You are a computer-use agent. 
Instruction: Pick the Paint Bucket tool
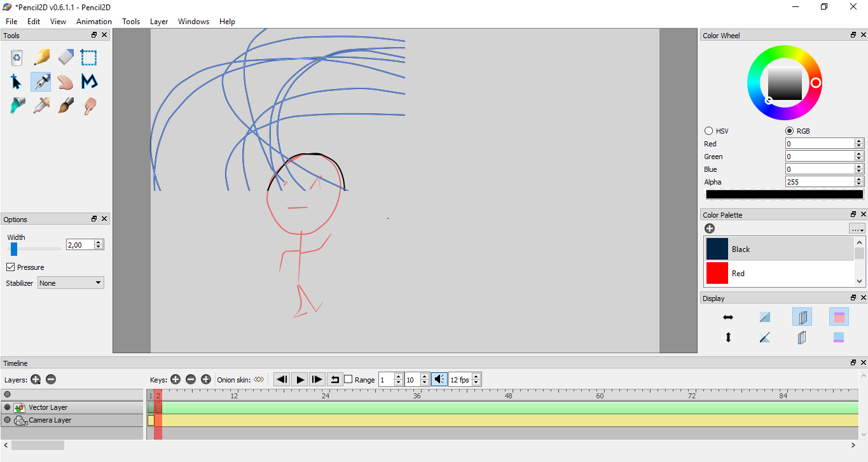[17, 106]
